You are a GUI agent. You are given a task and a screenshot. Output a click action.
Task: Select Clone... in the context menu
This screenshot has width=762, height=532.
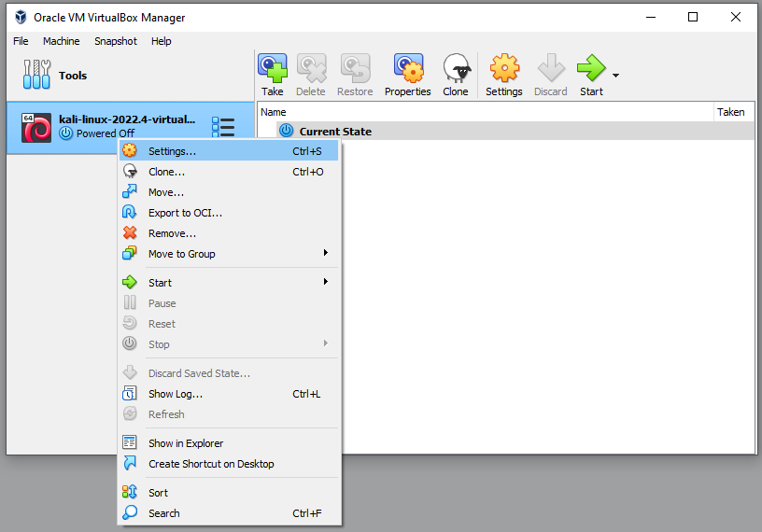(167, 172)
